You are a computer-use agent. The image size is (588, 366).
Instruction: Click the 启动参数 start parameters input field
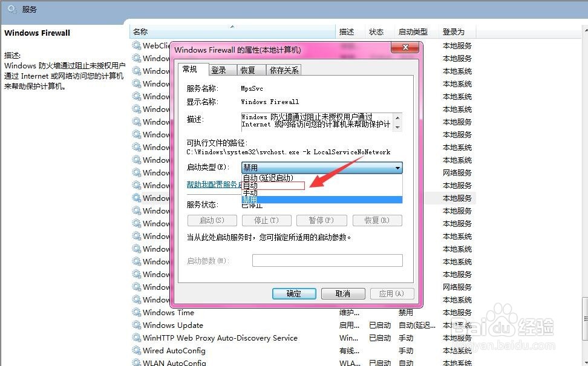pos(327,261)
